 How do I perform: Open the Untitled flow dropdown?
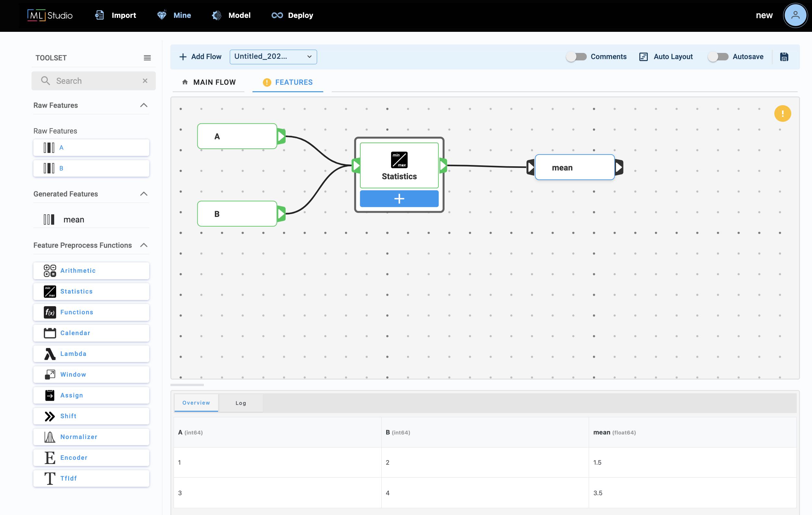[x=273, y=57]
